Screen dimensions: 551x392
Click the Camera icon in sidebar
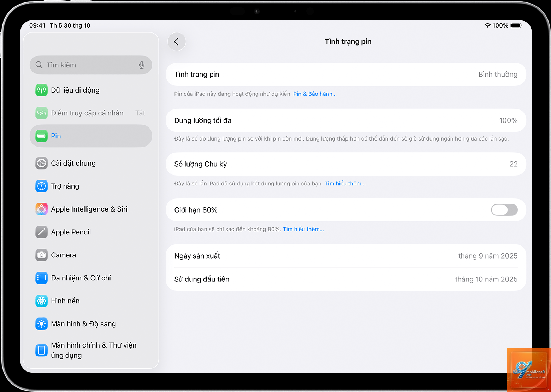pyautogui.click(x=42, y=255)
